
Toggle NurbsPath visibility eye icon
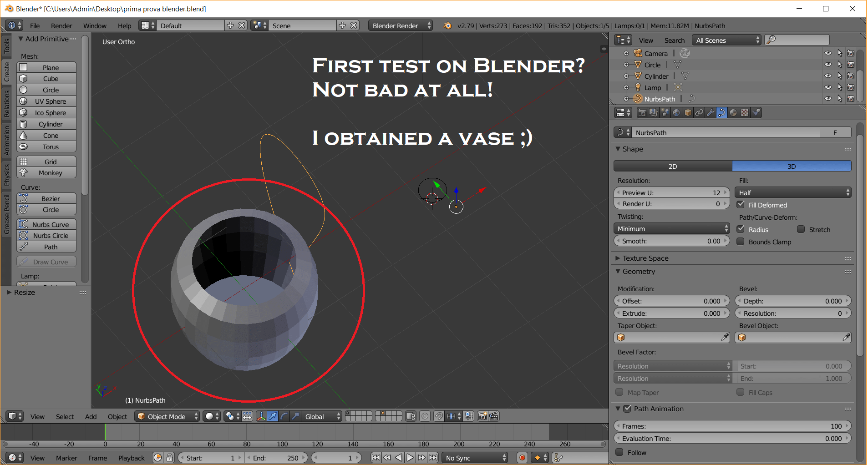[x=828, y=99]
